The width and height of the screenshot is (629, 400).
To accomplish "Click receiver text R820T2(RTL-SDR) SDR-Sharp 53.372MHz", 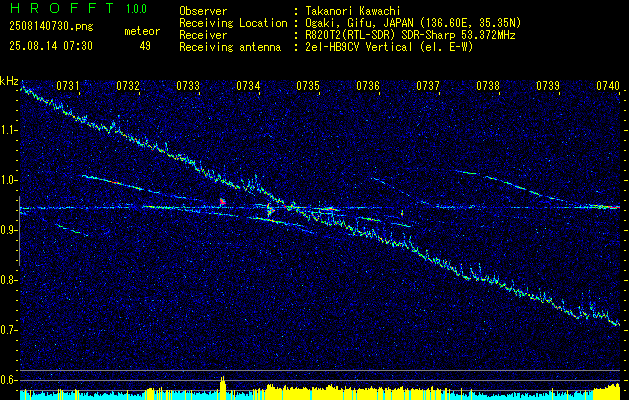I will tap(410, 35).
